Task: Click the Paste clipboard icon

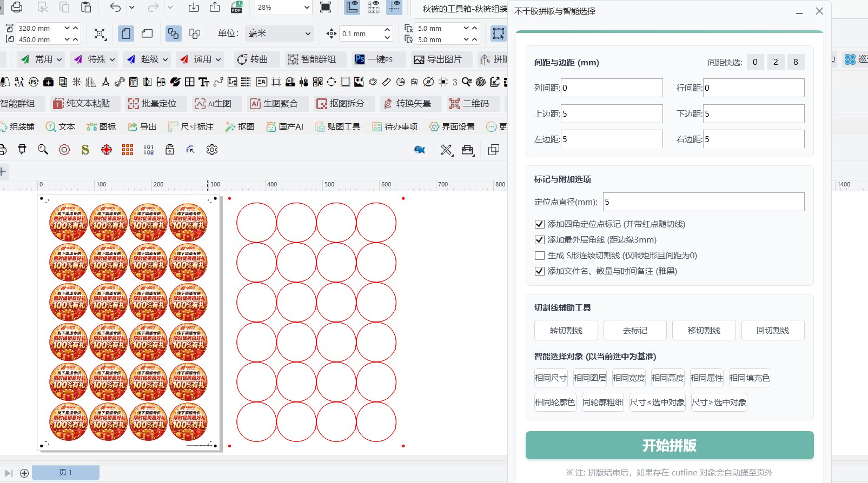Action: (86, 7)
